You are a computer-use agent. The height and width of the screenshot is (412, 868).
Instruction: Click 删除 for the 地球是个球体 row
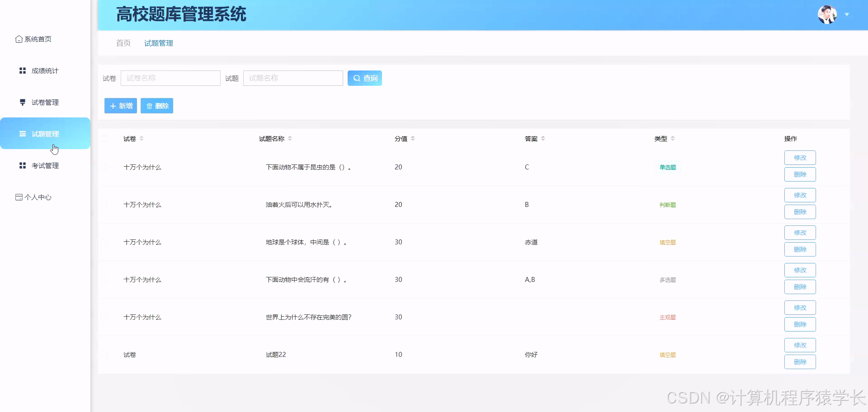pyautogui.click(x=800, y=249)
